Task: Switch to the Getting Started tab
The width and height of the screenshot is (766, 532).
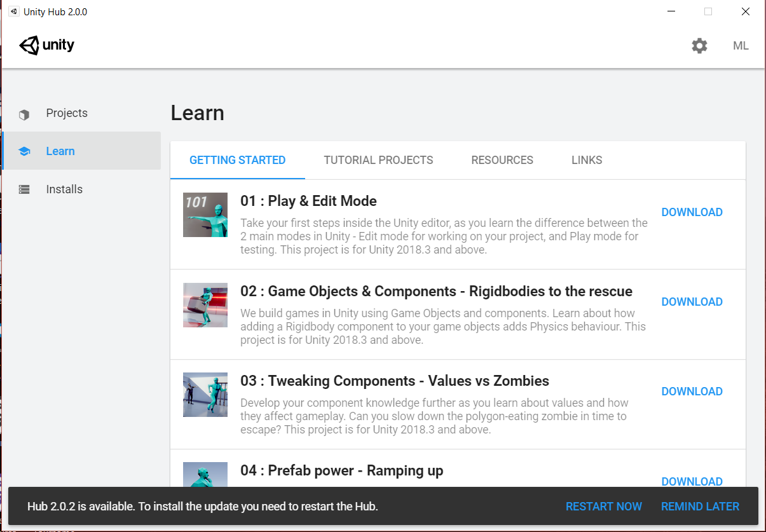Action: (238, 160)
